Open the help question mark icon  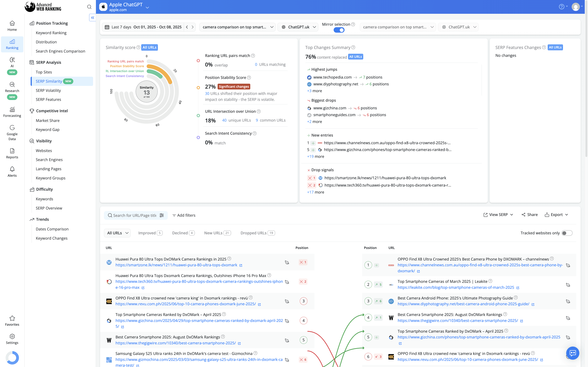pyautogui.click(x=561, y=7)
